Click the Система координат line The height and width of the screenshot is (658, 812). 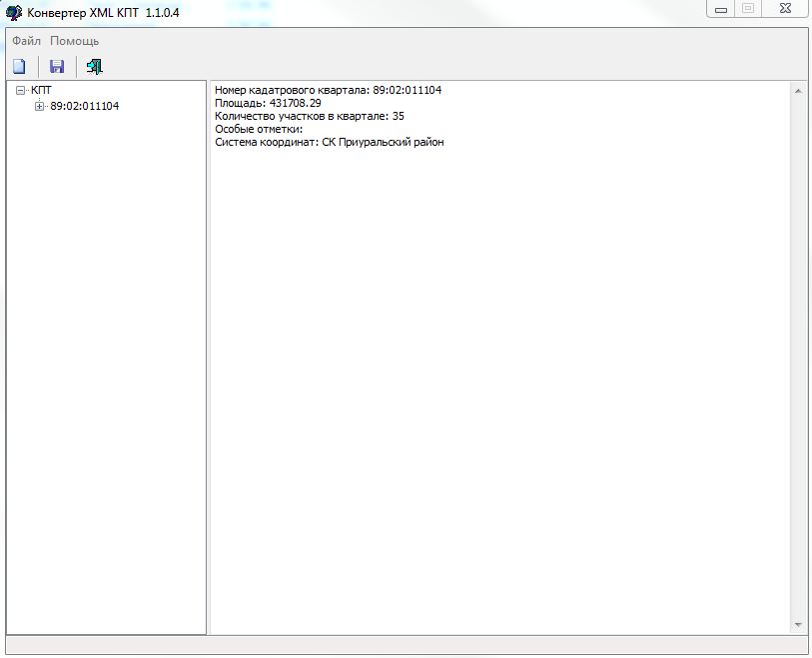tap(330, 143)
